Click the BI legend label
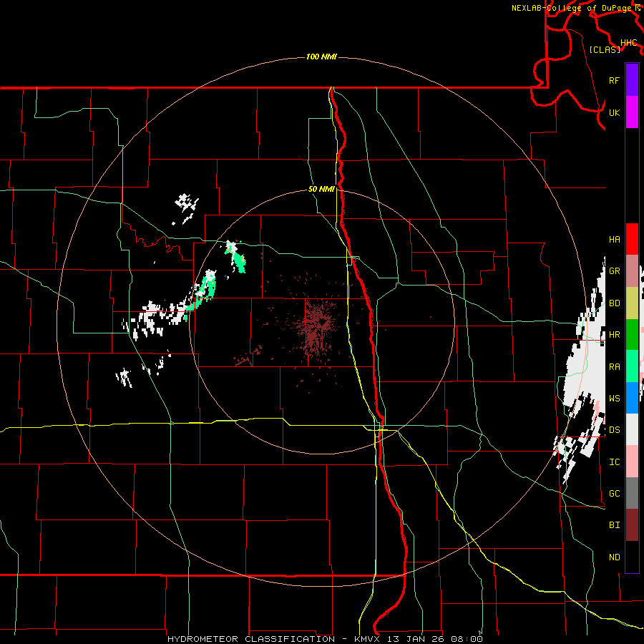644x644 pixels. [614, 525]
